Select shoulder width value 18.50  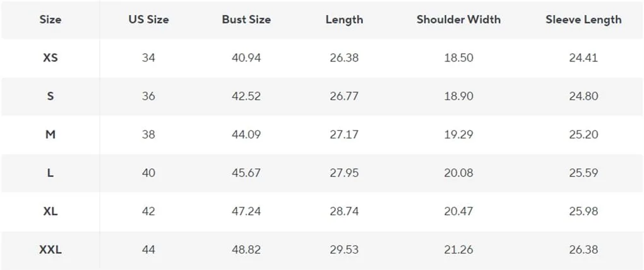point(458,58)
